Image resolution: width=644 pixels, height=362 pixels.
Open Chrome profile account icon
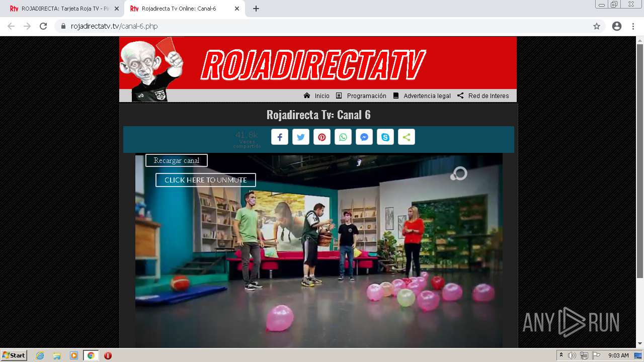(617, 26)
